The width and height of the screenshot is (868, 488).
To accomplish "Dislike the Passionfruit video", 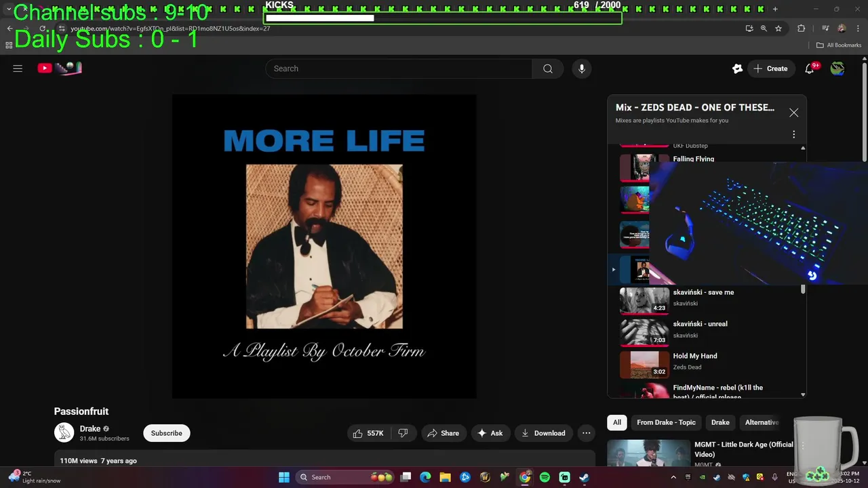I will click(403, 433).
